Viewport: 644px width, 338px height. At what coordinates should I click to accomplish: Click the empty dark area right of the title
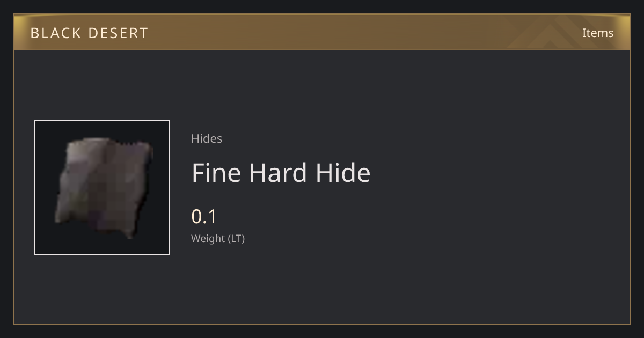pyautogui.click(x=499, y=173)
